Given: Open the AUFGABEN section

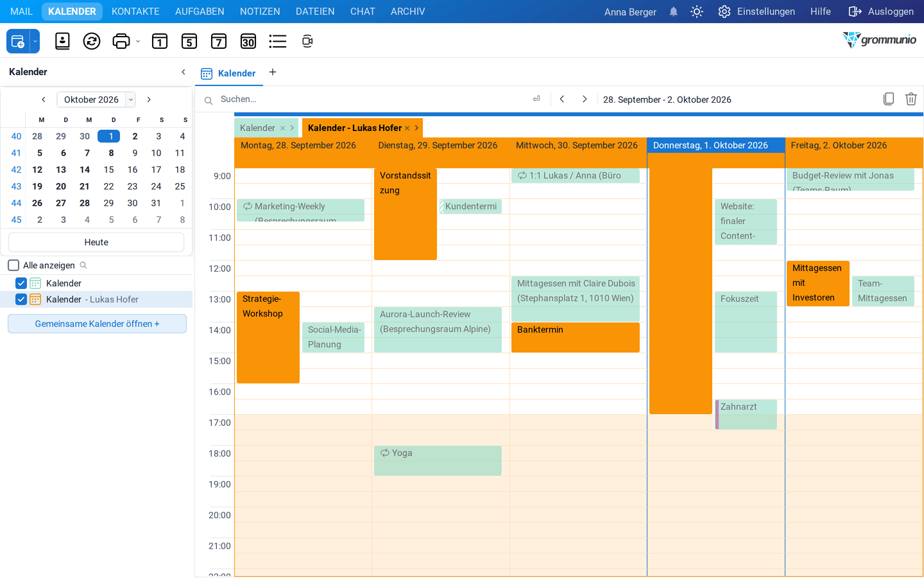Looking at the screenshot, I should 200,12.
